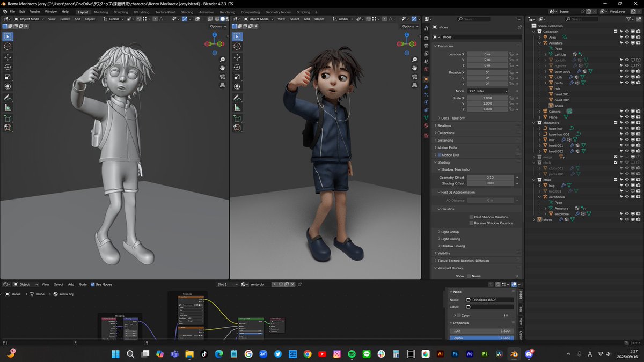Switch to the Sculpting workspace tab
The height and width of the screenshot is (362, 644).
pos(121,12)
